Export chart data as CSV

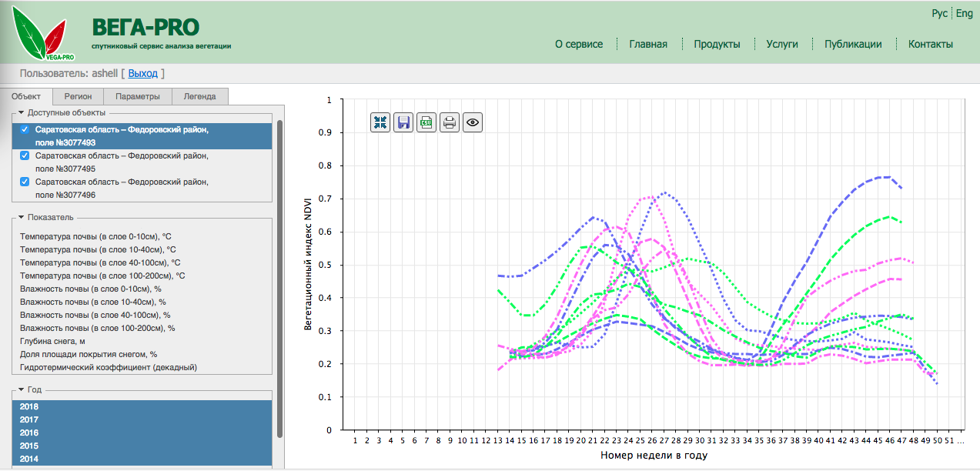coord(426,122)
